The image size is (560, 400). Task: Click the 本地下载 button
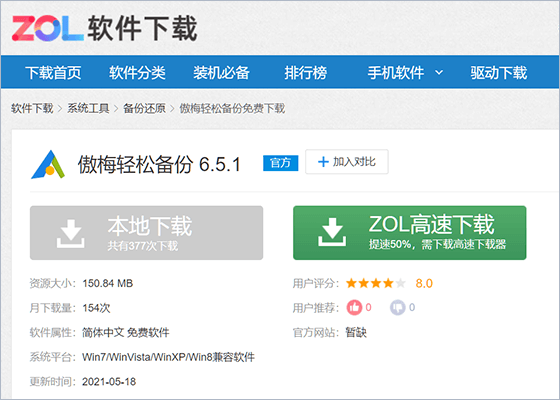point(146,233)
